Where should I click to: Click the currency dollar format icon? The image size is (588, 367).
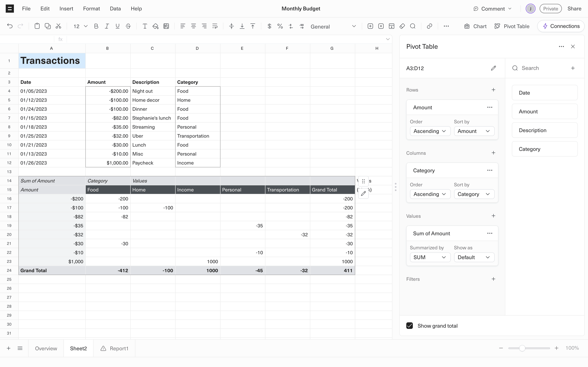(269, 26)
